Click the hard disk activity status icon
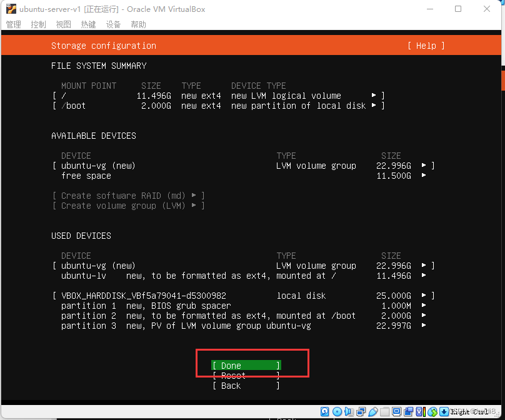This screenshot has height=420, width=505. (x=324, y=412)
